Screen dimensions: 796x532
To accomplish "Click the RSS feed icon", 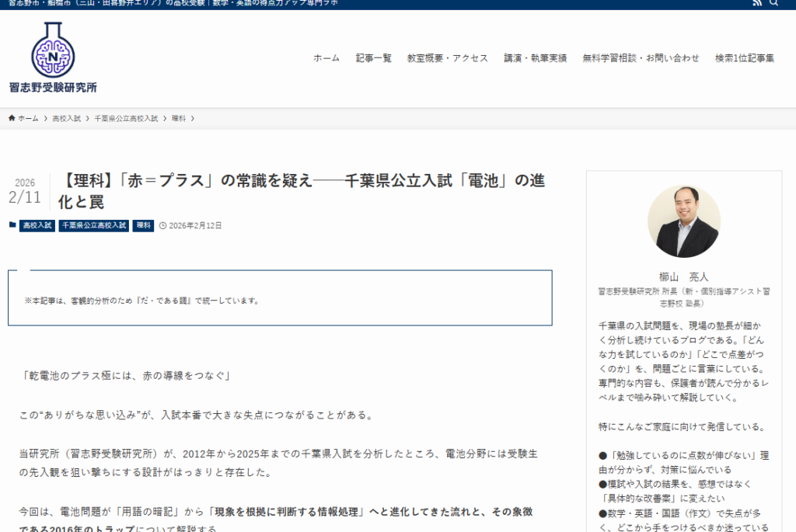I will (x=758, y=3).
